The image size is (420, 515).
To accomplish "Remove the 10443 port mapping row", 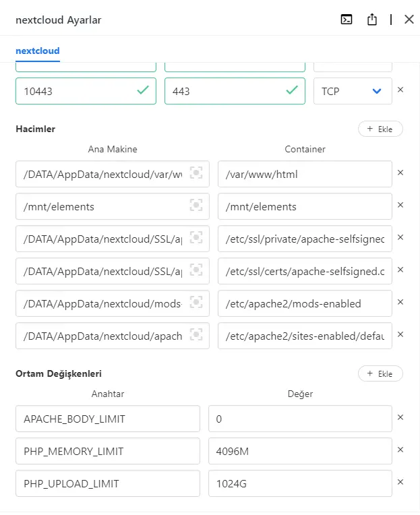I will point(400,90).
